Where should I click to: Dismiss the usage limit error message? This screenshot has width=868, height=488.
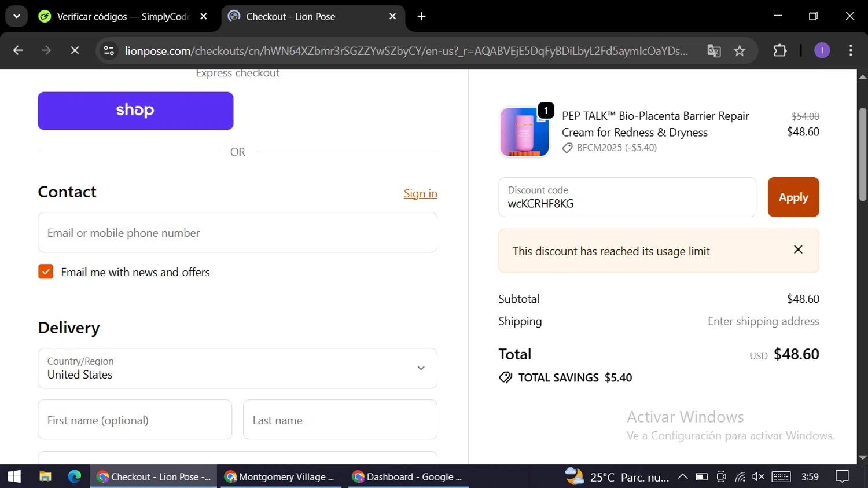[x=798, y=249]
